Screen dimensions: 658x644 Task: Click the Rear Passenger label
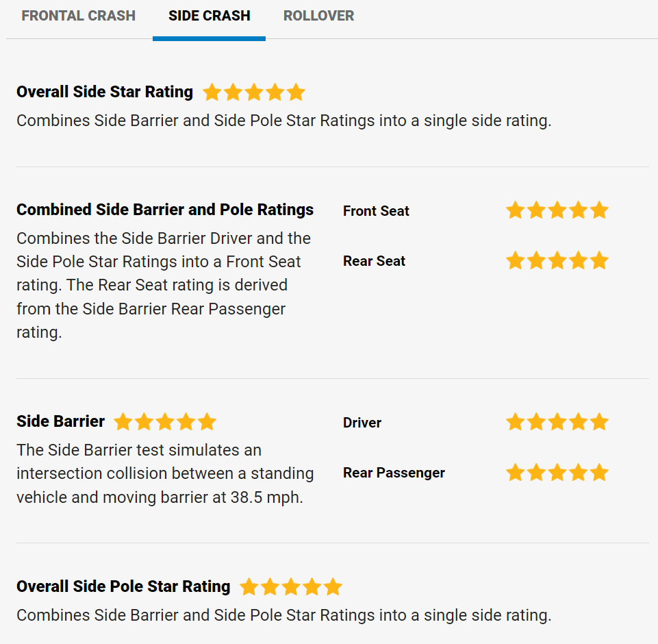[x=394, y=473]
